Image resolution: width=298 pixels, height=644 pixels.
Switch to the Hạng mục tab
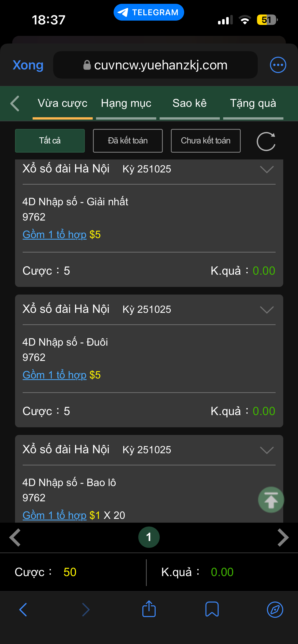point(126,104)
